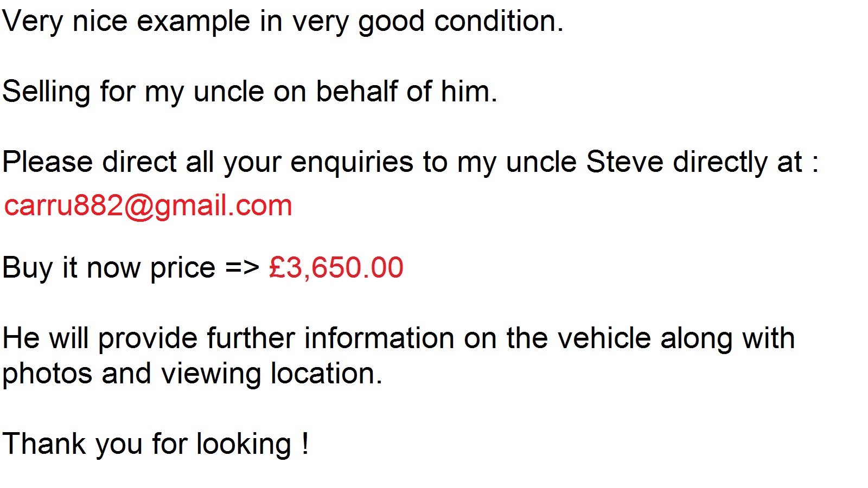The image size is (868, 488).
Task: Click the 'He will provide further information' line
Action: point(399,339)
